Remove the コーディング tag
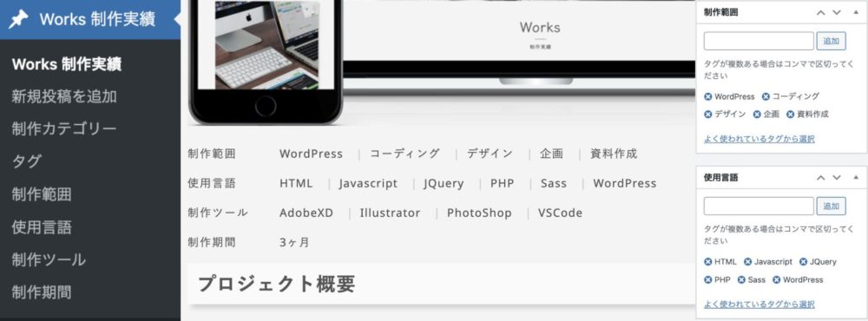Screen dimensions: 868x321 (x=766, y=97)
